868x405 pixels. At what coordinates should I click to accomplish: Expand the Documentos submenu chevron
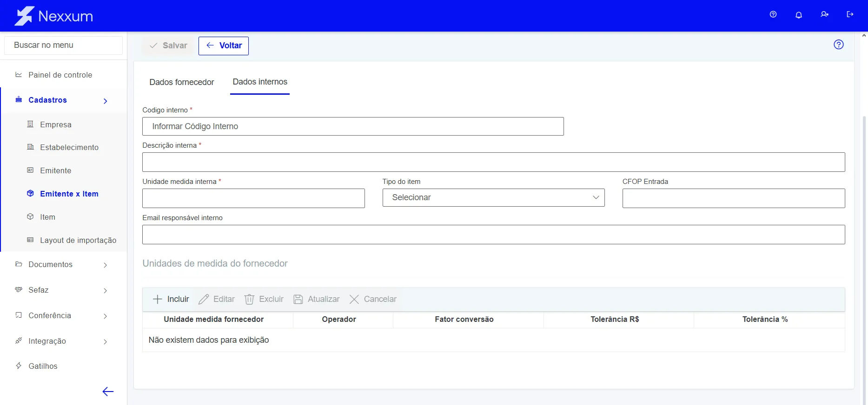106,265
